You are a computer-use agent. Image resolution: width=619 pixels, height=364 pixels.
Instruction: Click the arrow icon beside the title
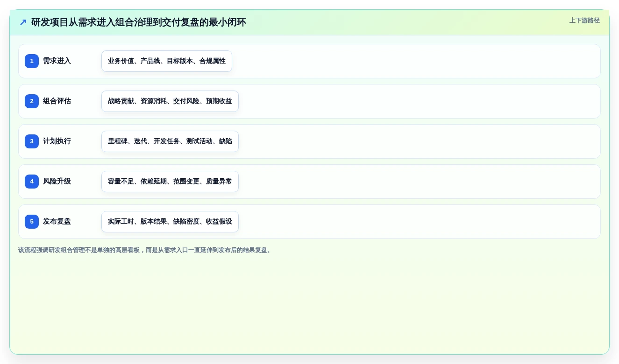(x=23, y=22)
